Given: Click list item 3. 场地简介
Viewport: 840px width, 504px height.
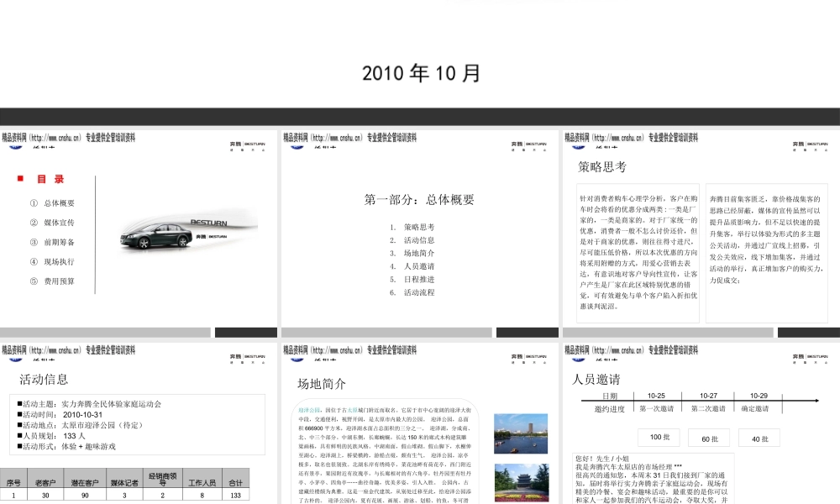Looking at the screenshot, I should (x=412, y=253).
